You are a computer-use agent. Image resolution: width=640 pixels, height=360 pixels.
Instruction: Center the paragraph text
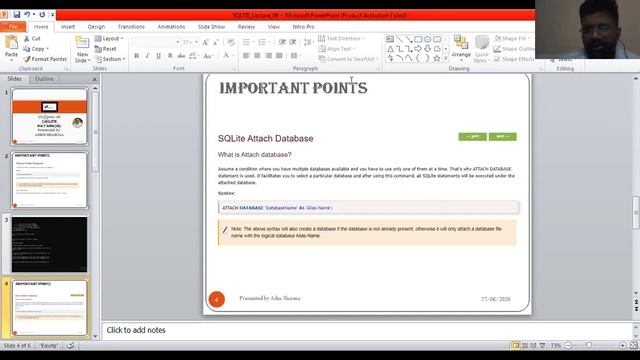coord(257,56)
